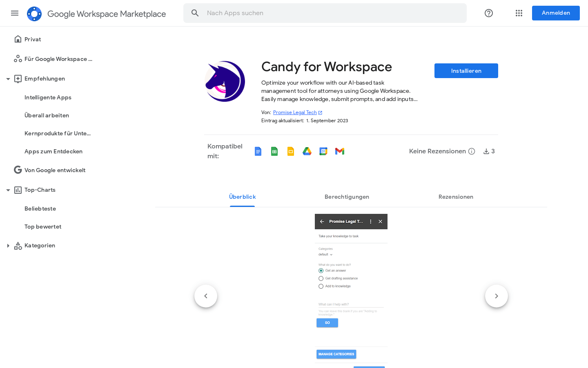
Task: Click the search magnifier icon
Action: click(195, 13)
